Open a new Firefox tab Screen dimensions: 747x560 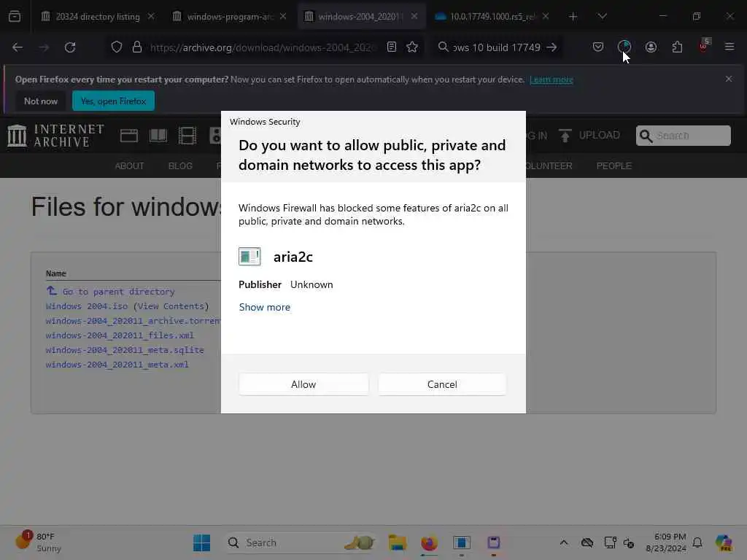pyautogui.click(x=573, y=17)
